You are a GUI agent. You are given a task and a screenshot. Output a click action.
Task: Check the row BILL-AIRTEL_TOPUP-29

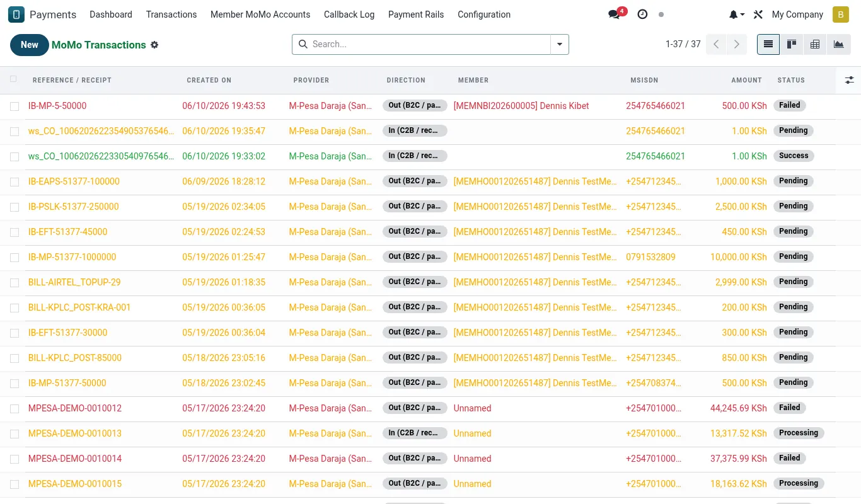[x=14, y=283]
